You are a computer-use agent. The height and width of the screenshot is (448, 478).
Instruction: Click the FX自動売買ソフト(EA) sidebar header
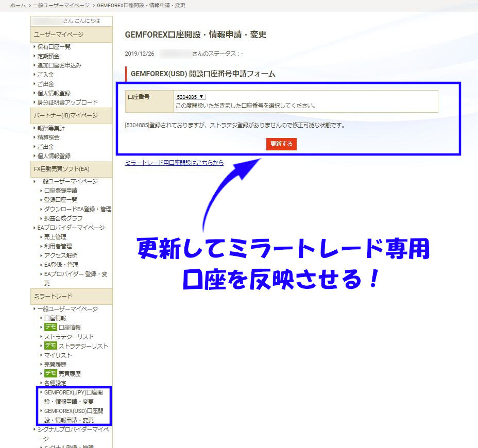tap(71, 169)
